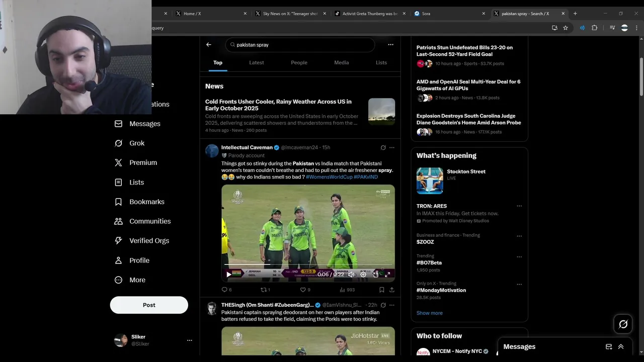Compose new message in Messages drawer
Screen dimensions: 644x362
[x=609, y=347]
